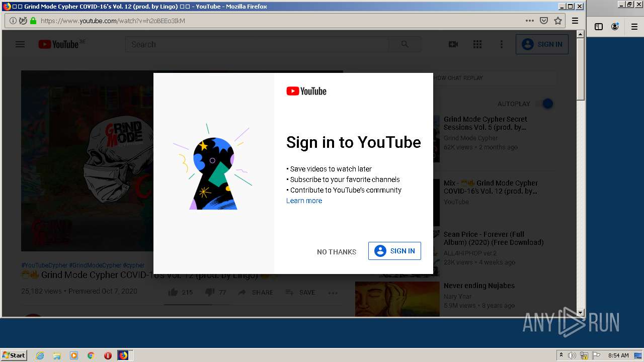Open the video's more actions ellipsis
Screen dimensions: 644x362
tap(333, 293)
